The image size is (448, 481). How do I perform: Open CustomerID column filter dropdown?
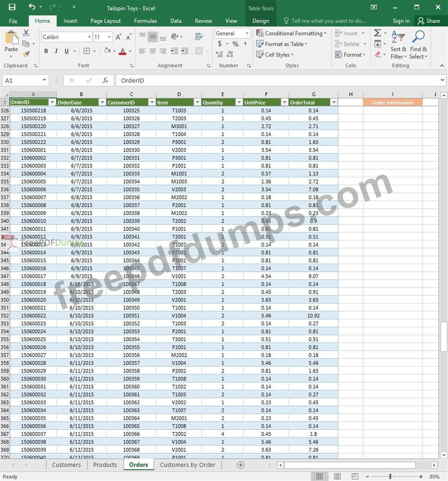(x=152, y=102)
